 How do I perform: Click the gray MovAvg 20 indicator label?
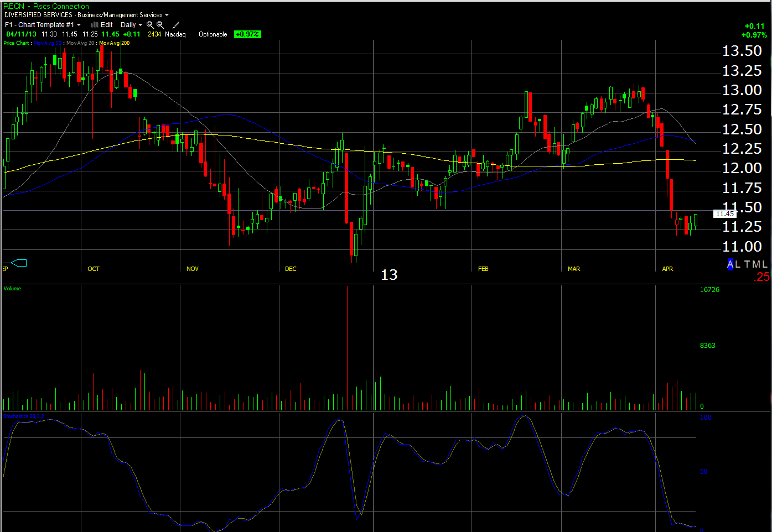coord(81,43)
